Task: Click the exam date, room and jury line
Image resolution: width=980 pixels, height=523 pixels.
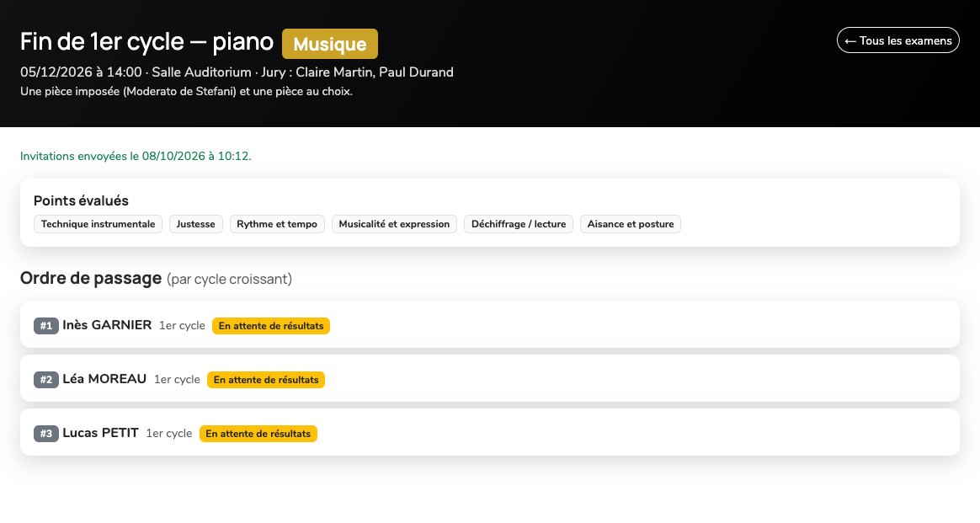Action: (237, 72)
